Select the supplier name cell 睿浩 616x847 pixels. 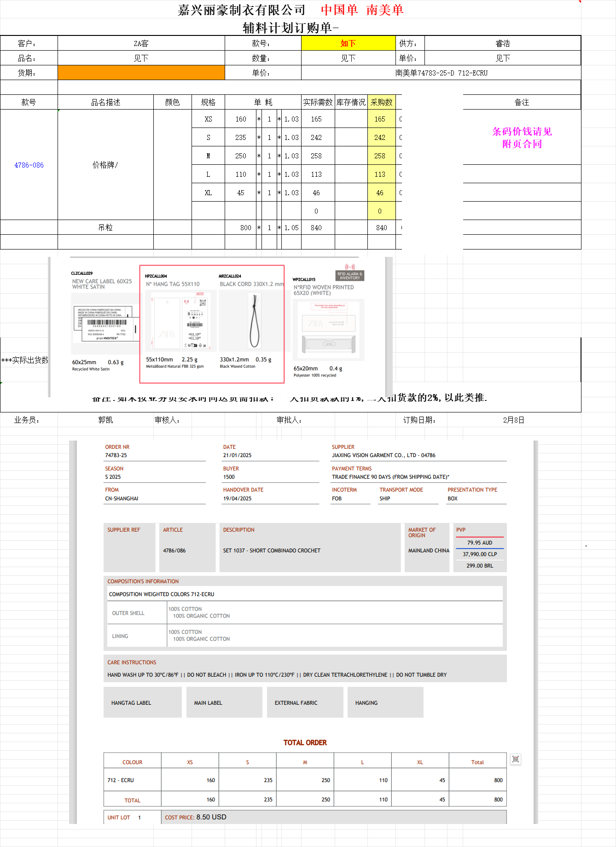(502, 43)
